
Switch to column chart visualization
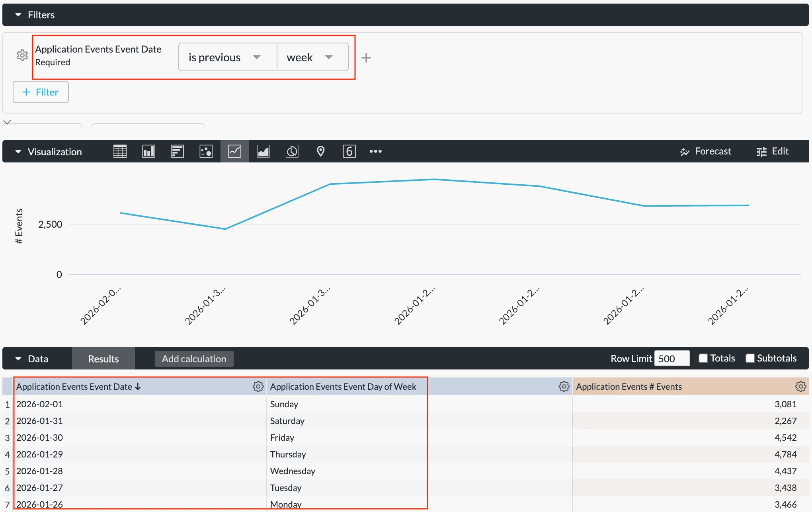pos(148,151)
